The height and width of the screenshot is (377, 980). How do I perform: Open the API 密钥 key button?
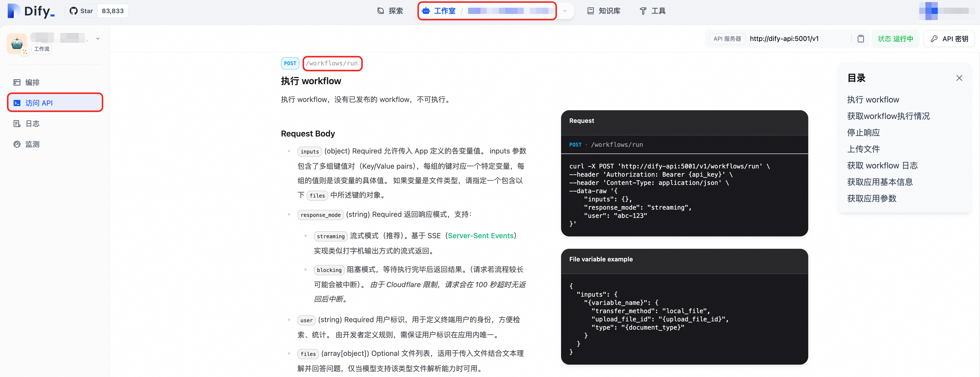point(949,39)
